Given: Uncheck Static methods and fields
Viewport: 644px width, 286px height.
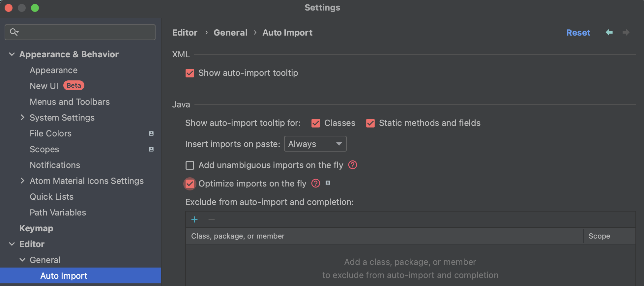Looking at the screenshot, I should [370, 123].
